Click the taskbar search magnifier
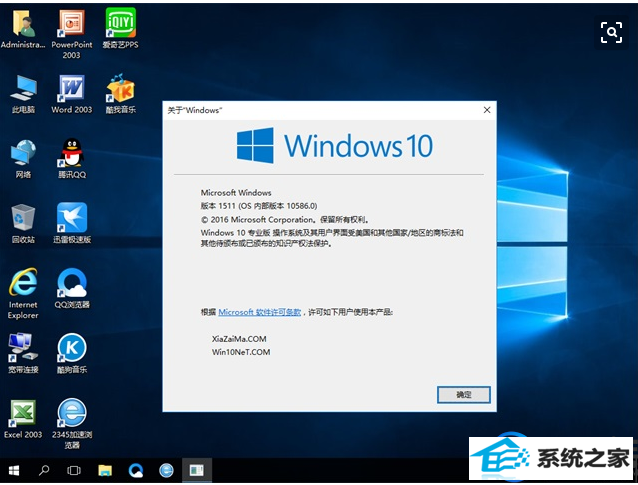The width and height of the screenshot is (638, 485). point(44,470)
